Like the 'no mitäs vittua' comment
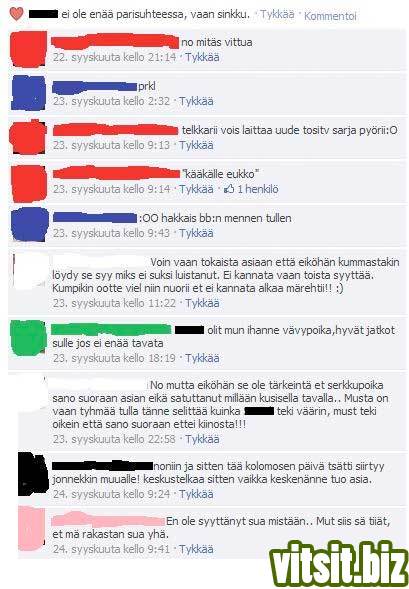The height and width of the screenshot is (589, 409). click(202, 57)
